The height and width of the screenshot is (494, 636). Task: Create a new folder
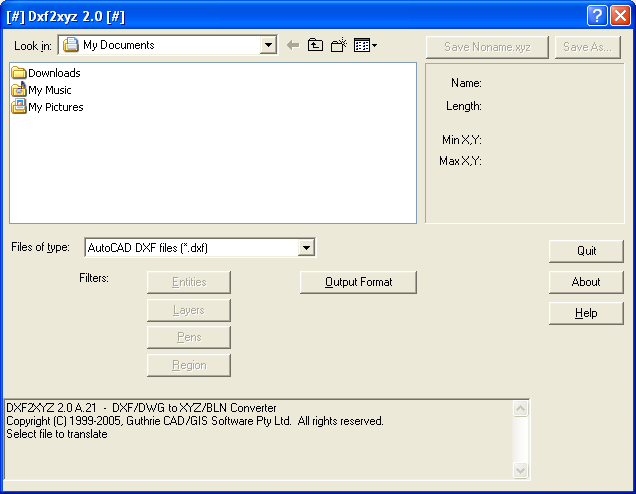[339, 45]
